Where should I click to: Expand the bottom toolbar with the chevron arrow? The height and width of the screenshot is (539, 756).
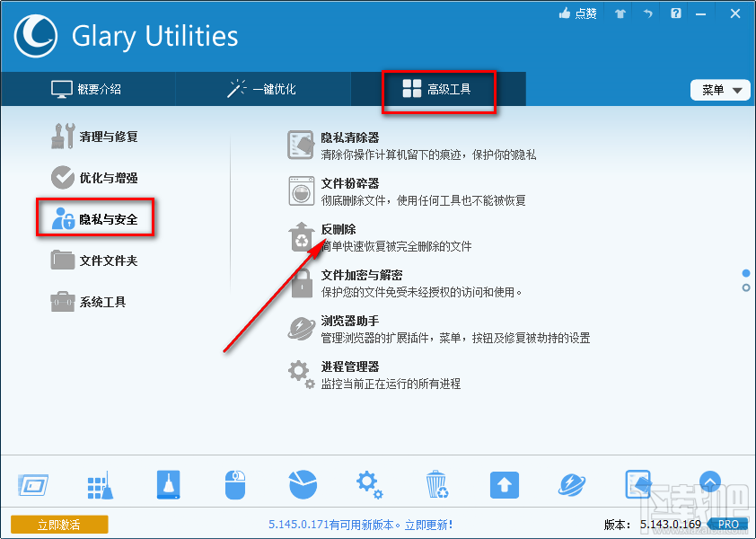pyautogui.click(x=709, y=482)
